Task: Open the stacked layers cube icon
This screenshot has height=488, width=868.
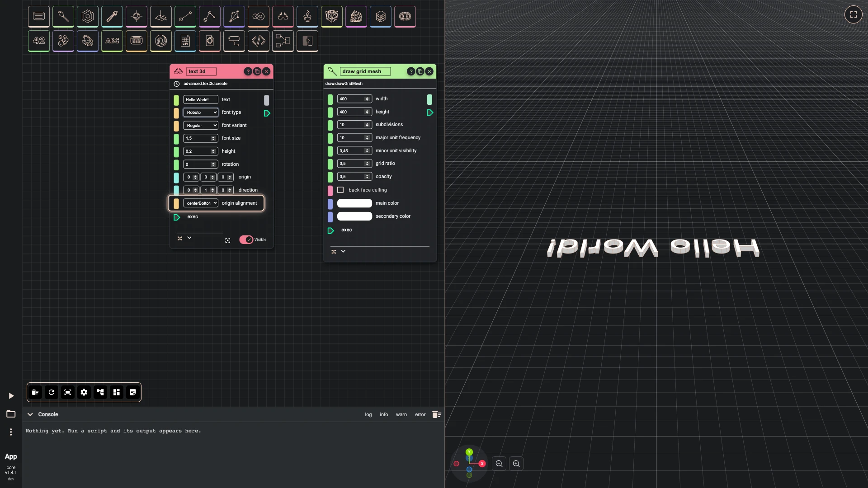Action: 381,17
